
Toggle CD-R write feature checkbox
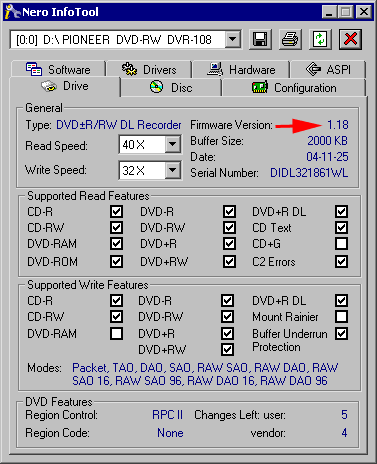tap(116, 300)
